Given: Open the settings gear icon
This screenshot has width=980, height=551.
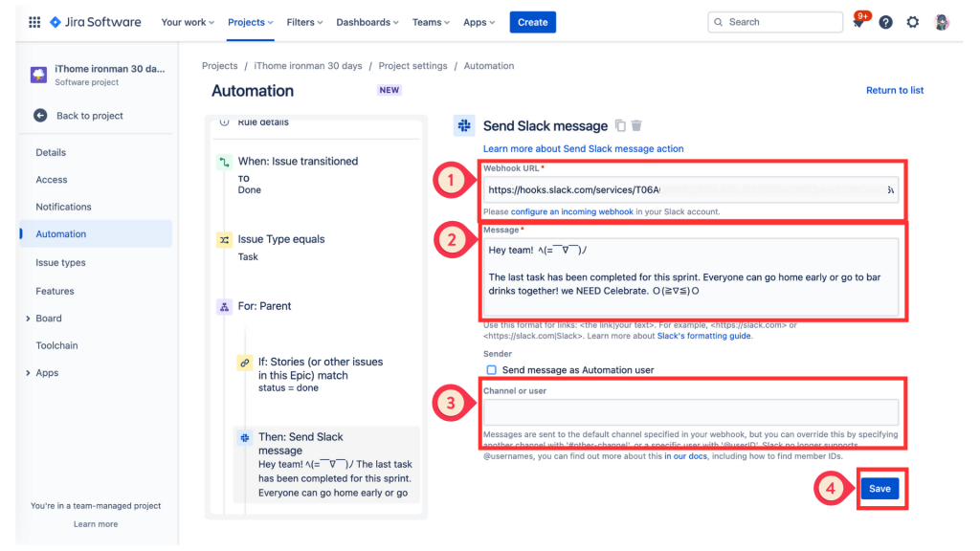Looking at the screenshot, I should click(x=912, y=23).
